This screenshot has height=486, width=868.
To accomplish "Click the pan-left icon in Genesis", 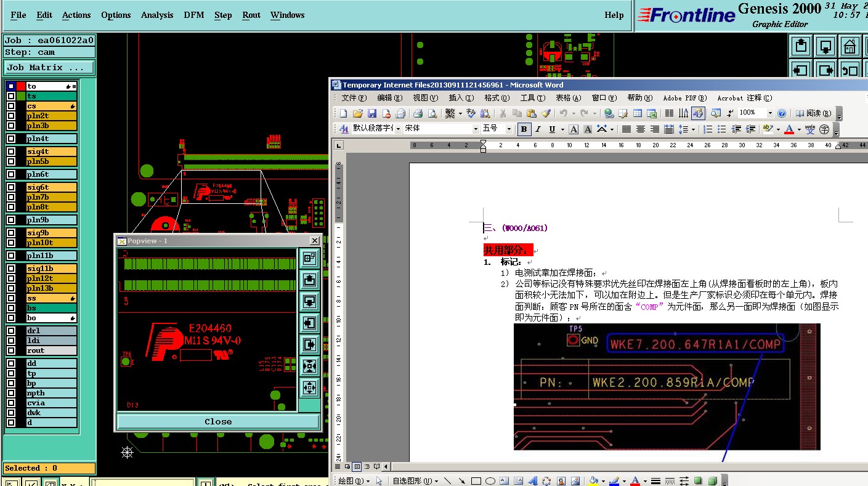I will tap(801, 70).
